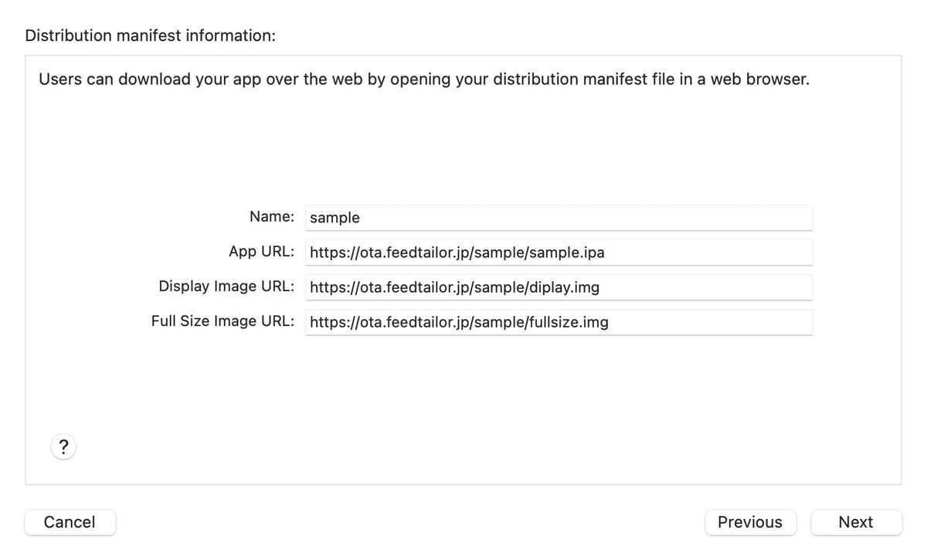The image size is (927, 560).
Task: Click the "Distribution manifest information:" heading
Action: 151,36
